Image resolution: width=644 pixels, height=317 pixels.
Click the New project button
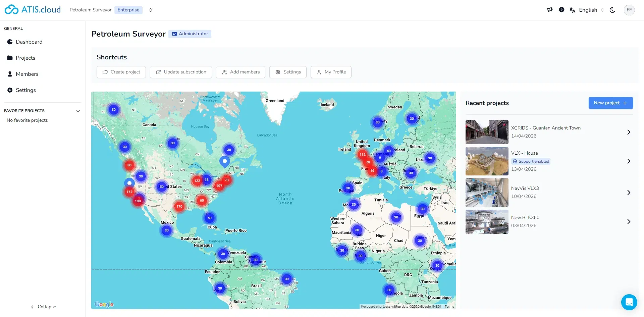click(x=610, y=103)
